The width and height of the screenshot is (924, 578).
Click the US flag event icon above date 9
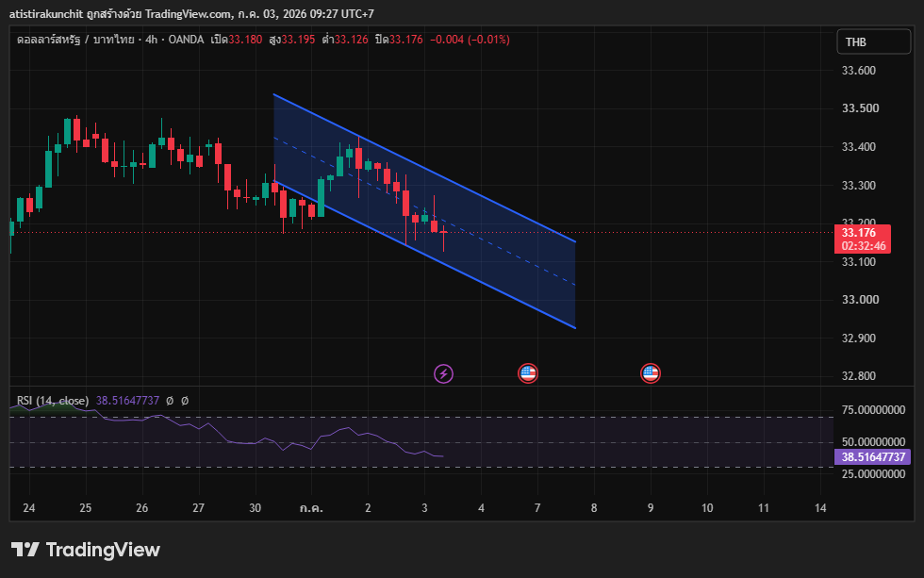click(x=650, y=373)
